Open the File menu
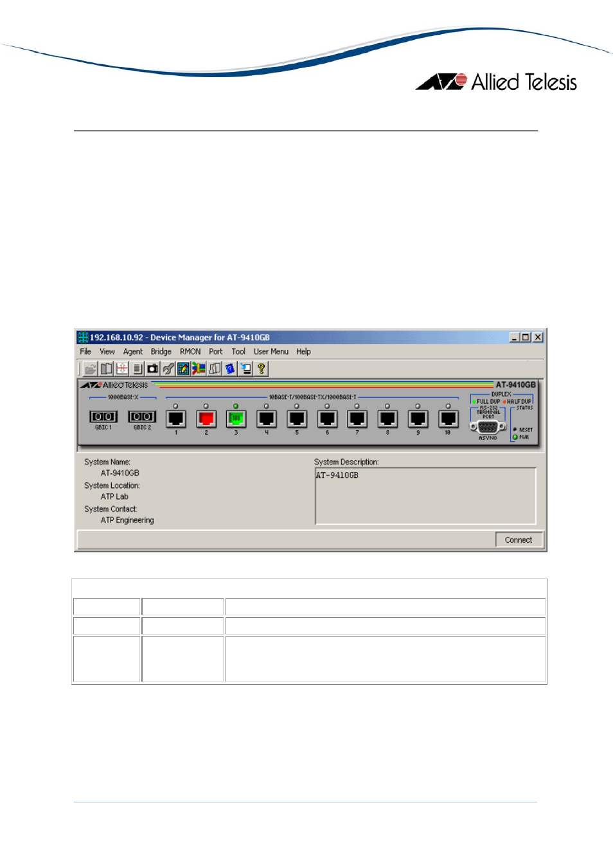613x868 pixels. click(85, 352)
